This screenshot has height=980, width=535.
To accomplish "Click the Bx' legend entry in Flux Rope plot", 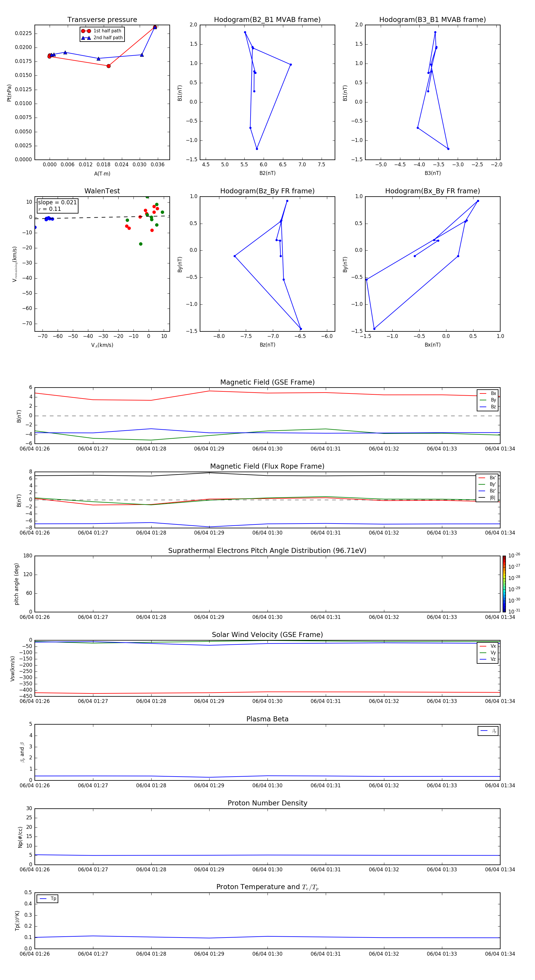I will (487, 478).
